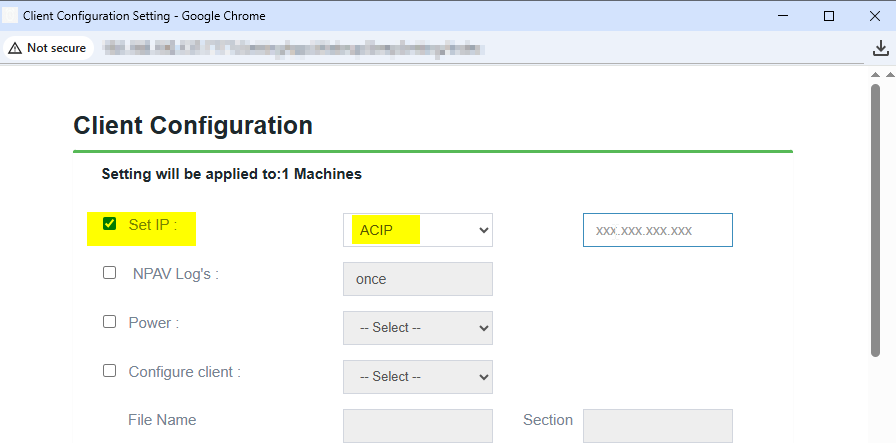Click the page icon in title bar
The image size is (896, 443).
(x=11, y=16)
